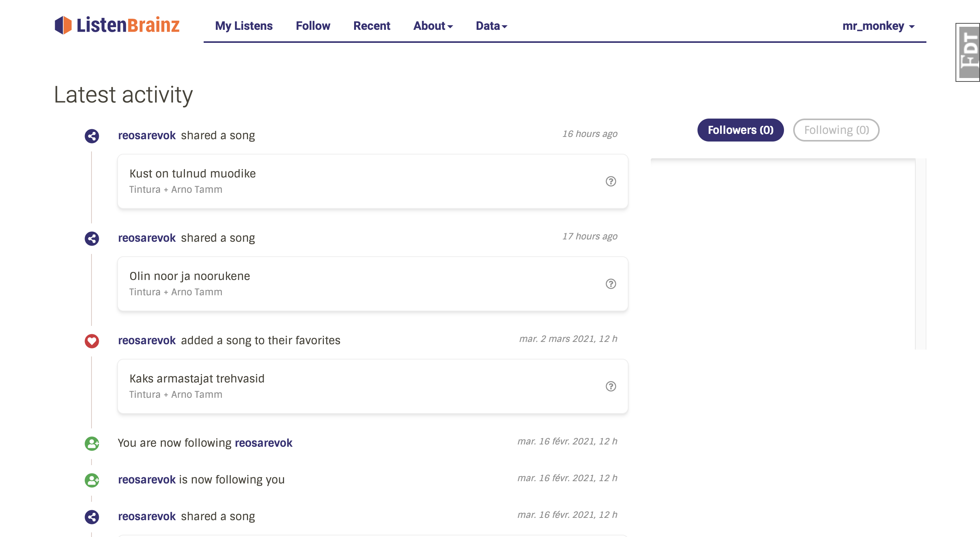Open the Recent nav item

[x=371, y=26]
